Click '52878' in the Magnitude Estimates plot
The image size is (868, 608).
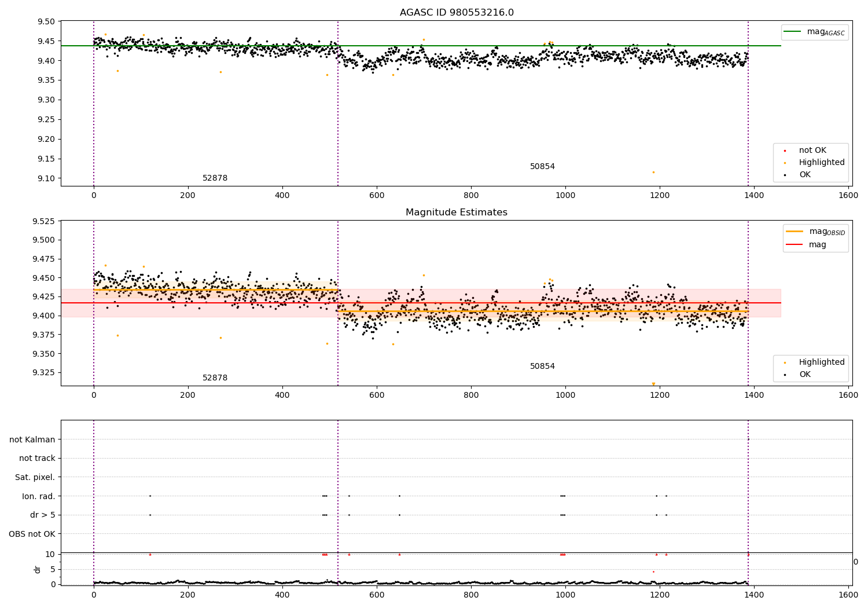click(215, 378)
